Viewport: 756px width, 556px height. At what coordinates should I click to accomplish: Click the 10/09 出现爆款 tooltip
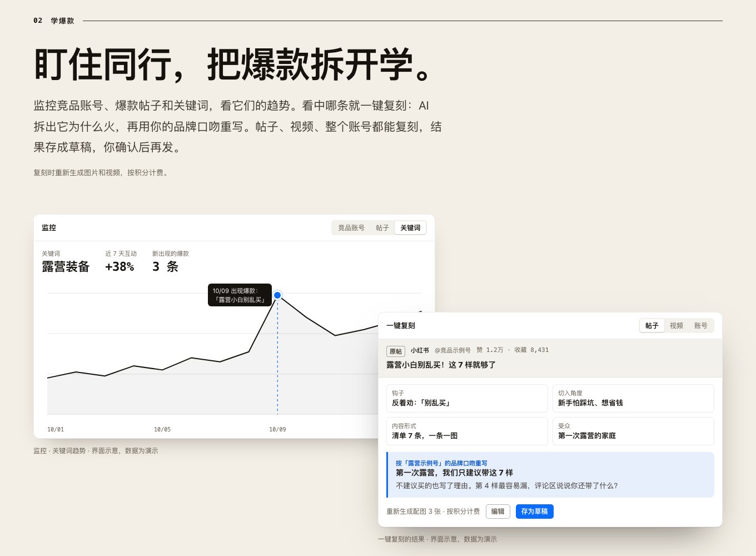coord(240,295)
